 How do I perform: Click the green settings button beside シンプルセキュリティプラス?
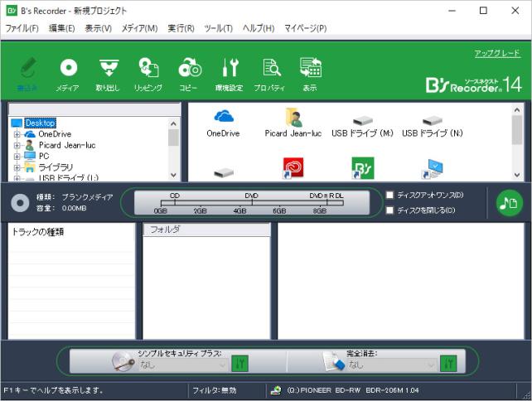point(239,364)
